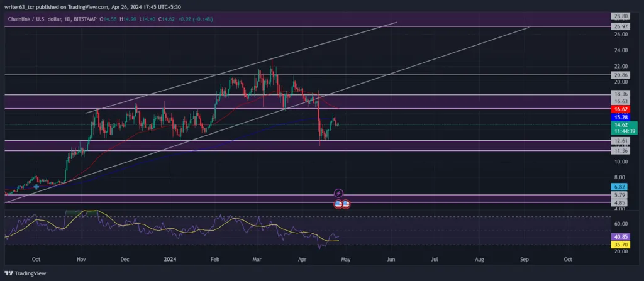
Task: Click the close price C14.62 value
Action: [x=165, y=19]
